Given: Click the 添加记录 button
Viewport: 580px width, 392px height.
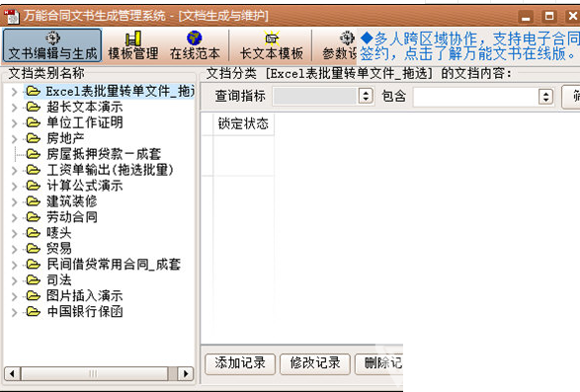Looking at the screenshot, I should tap(240, 364).
